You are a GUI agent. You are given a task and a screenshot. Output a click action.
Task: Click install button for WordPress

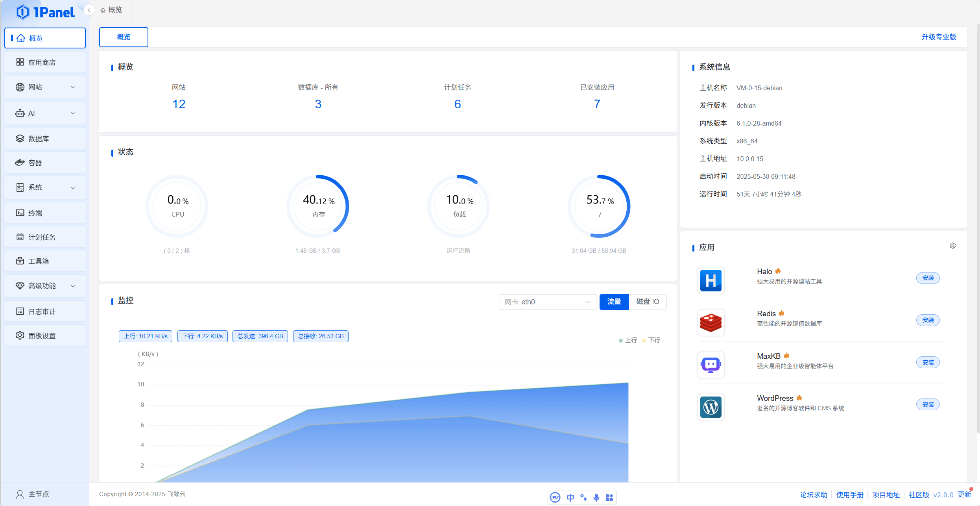point(928,404)
